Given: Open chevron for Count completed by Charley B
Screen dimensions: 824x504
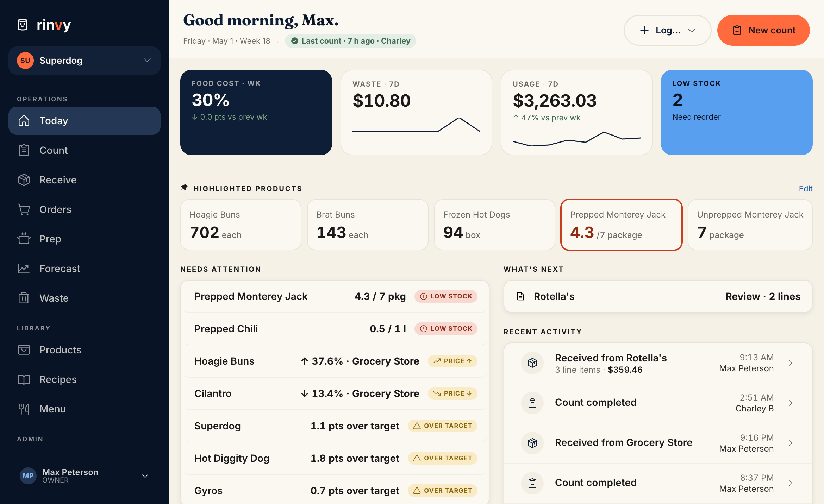Looking at the screenshot, I should [791, 403].
